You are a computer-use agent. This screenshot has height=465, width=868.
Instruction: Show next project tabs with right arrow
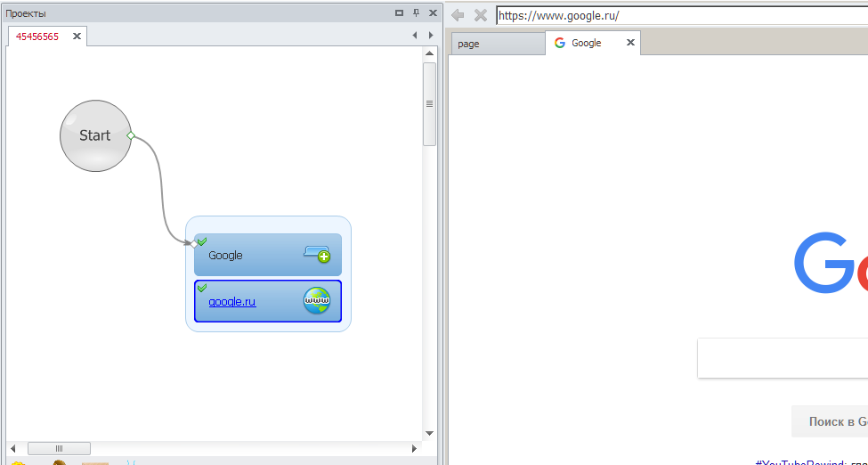click(431, 36)
